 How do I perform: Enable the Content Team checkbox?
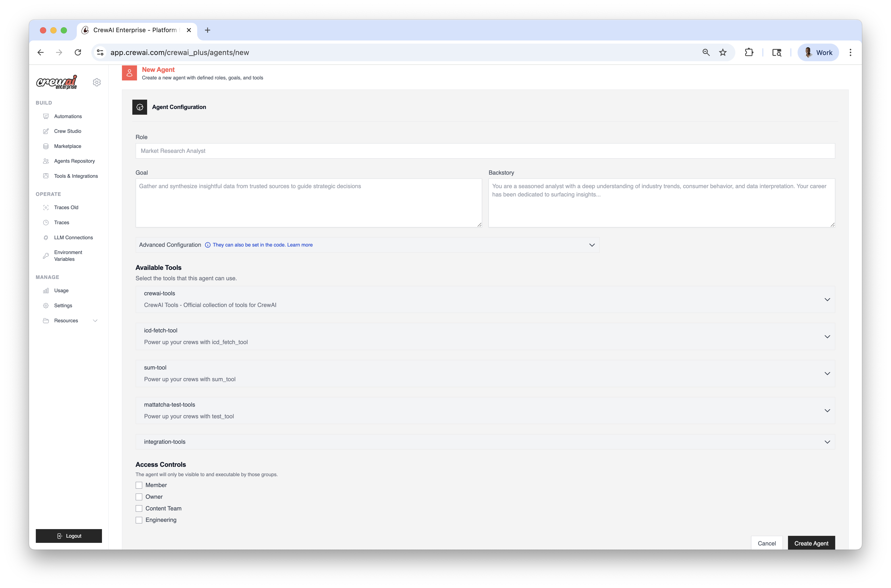click(139, 509)
